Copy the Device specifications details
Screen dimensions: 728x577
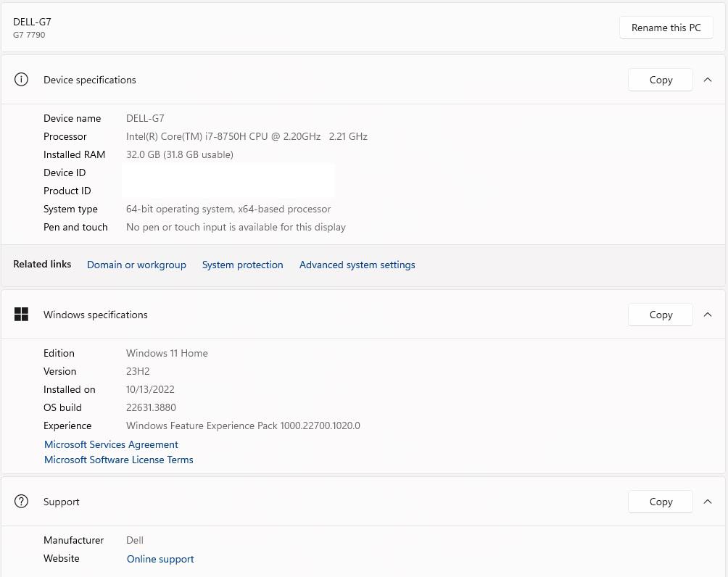(x=660, y=80)
